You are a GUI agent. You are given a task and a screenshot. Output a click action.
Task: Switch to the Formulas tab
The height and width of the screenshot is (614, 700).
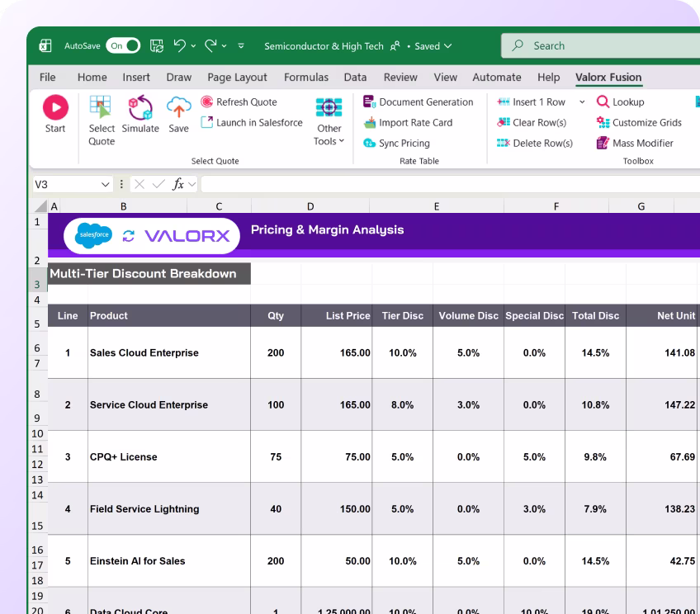pos(306,78)
